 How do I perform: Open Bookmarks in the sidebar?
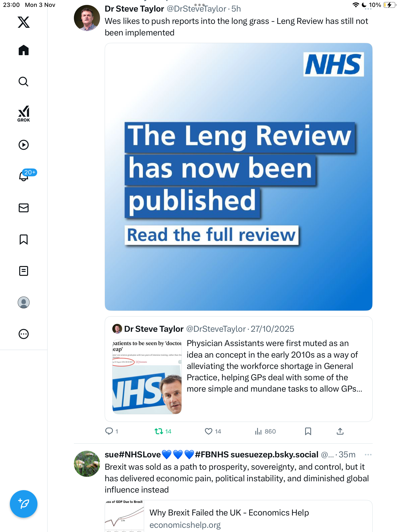24,239
